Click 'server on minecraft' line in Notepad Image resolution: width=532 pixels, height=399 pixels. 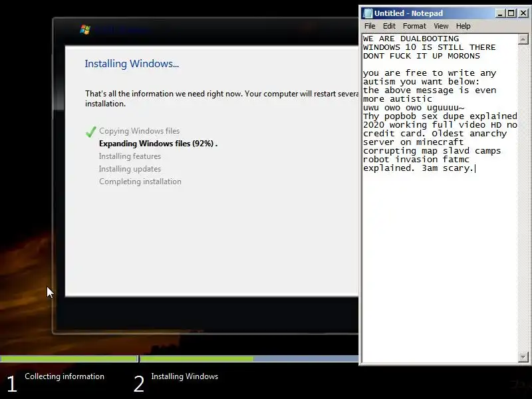(x=413, y=142)
